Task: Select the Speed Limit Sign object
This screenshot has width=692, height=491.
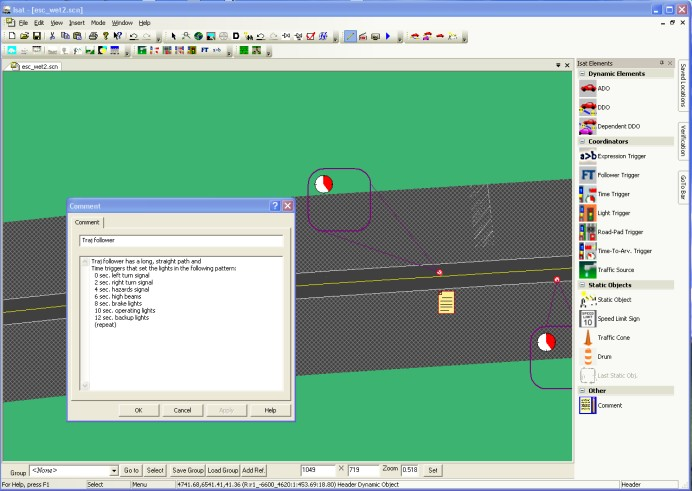Action: 588,318
